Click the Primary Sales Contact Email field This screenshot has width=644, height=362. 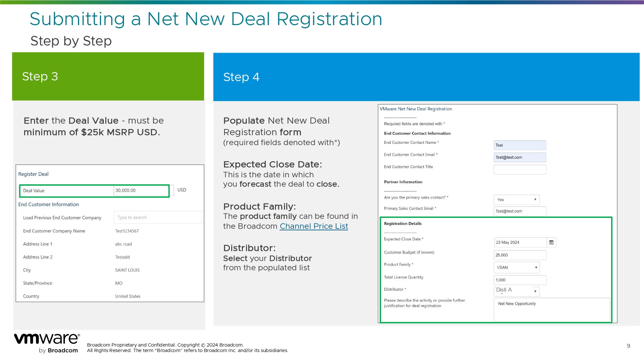520,211
